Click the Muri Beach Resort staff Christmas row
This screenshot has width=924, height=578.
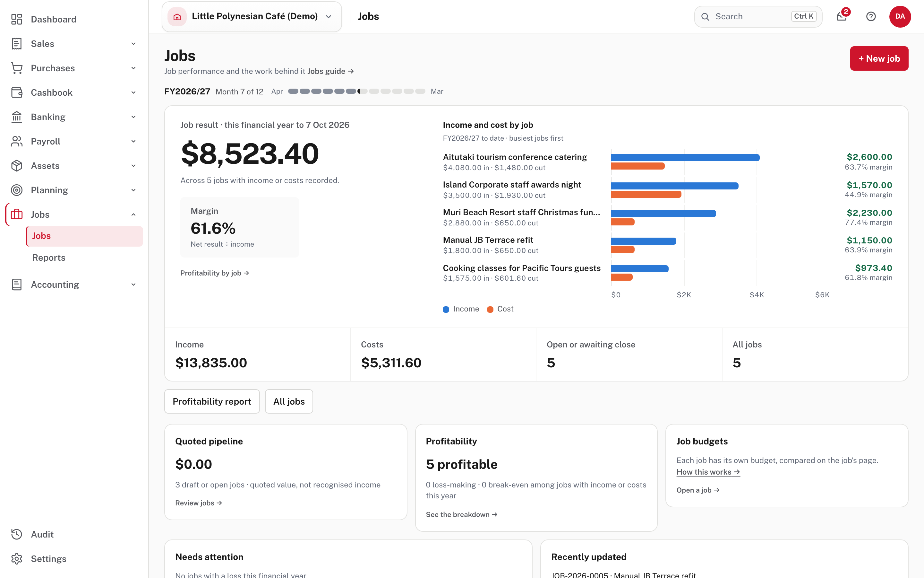click(x=667, y=217)
